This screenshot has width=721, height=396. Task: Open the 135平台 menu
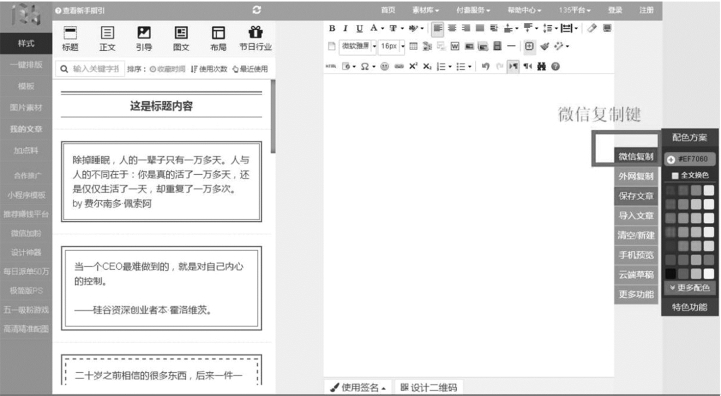pos(575,10)
